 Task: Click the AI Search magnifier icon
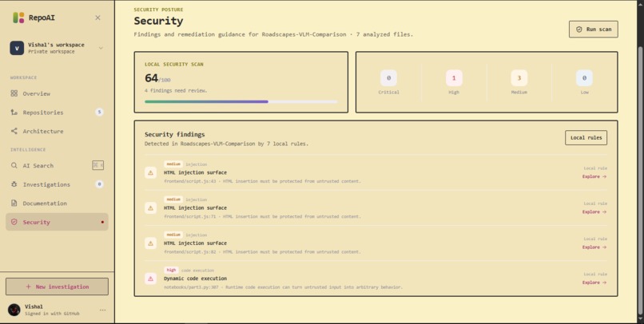coord(14,166)
